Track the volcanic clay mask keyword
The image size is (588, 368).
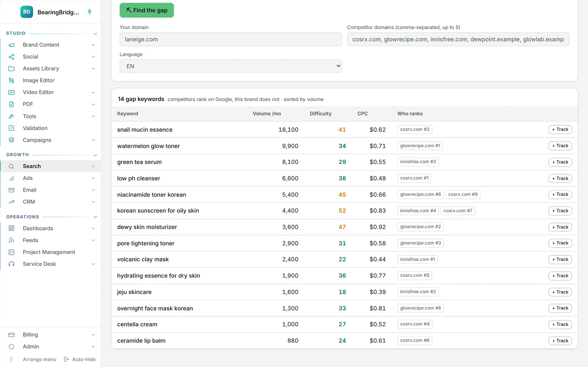[560, 260]
